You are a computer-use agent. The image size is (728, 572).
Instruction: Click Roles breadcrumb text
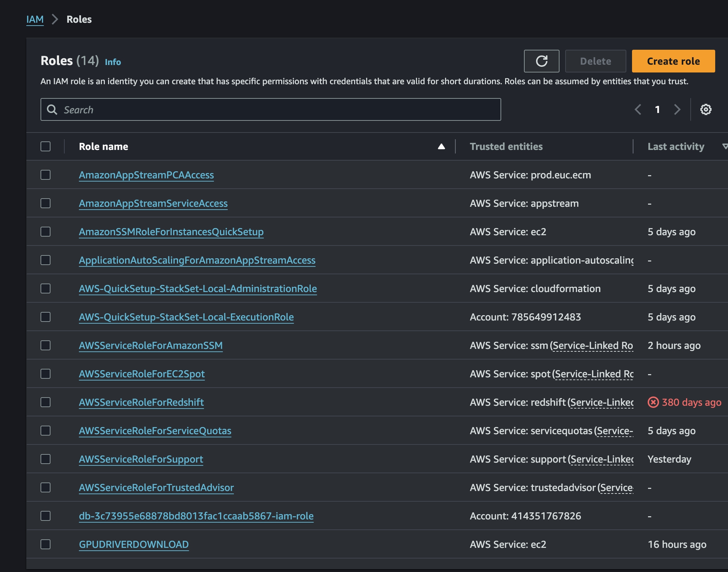click(79, 19)
